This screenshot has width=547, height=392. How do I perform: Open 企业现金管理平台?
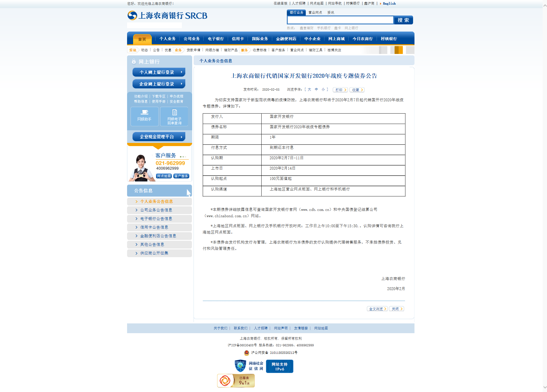[x=159, y=137]
